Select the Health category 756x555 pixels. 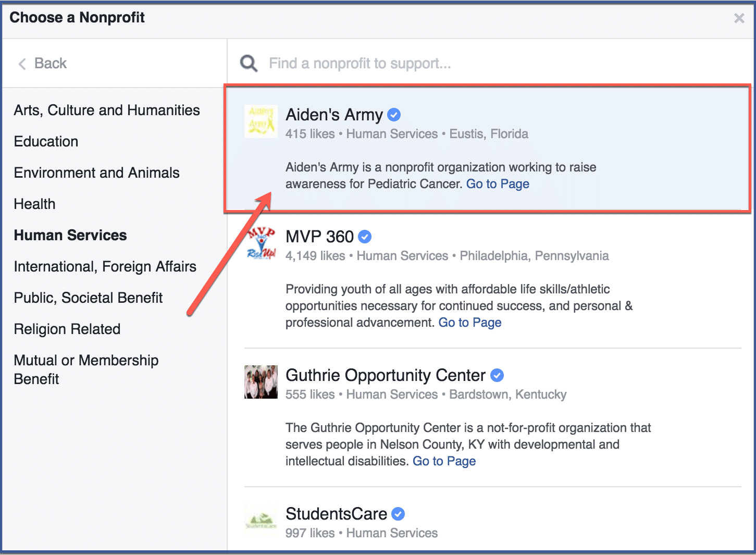click(34, 204)
